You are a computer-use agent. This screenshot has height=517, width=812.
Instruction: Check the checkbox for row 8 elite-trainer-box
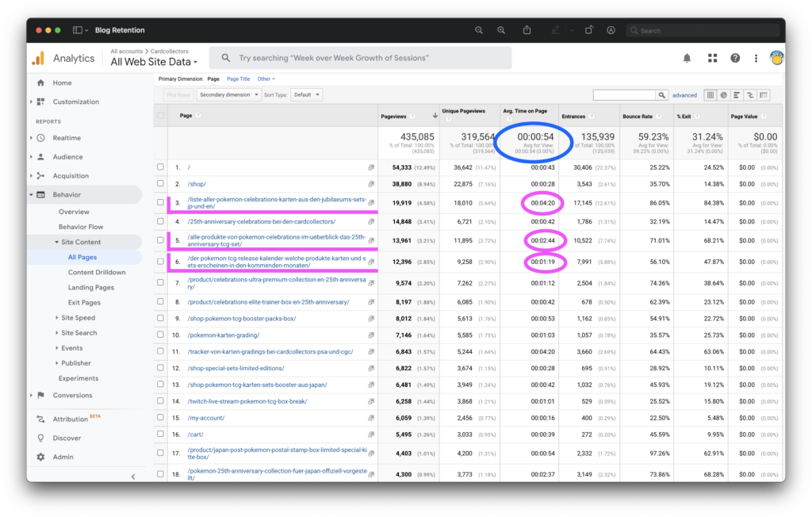point(160,301)
